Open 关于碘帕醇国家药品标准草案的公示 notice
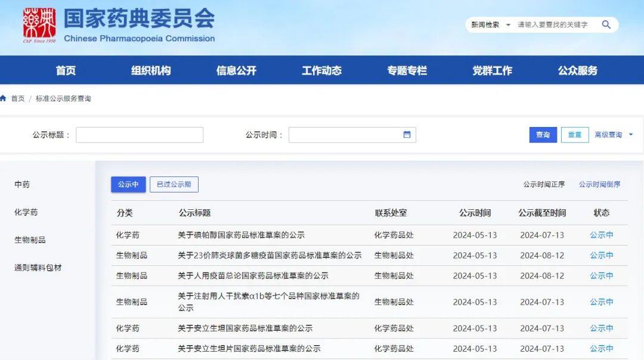This screenshot has width=644, height=360. [x=241, y=235]
